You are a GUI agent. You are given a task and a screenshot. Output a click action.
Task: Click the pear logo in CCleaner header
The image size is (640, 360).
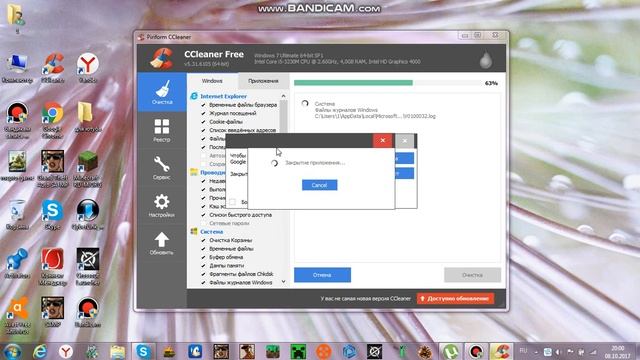pyautogui.click(x=485, y=60)
